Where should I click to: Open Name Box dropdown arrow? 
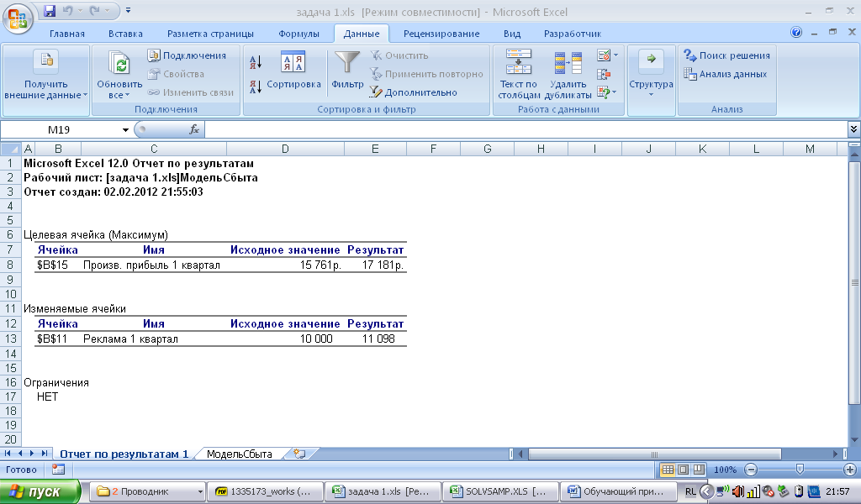click(x=125, y=130)
